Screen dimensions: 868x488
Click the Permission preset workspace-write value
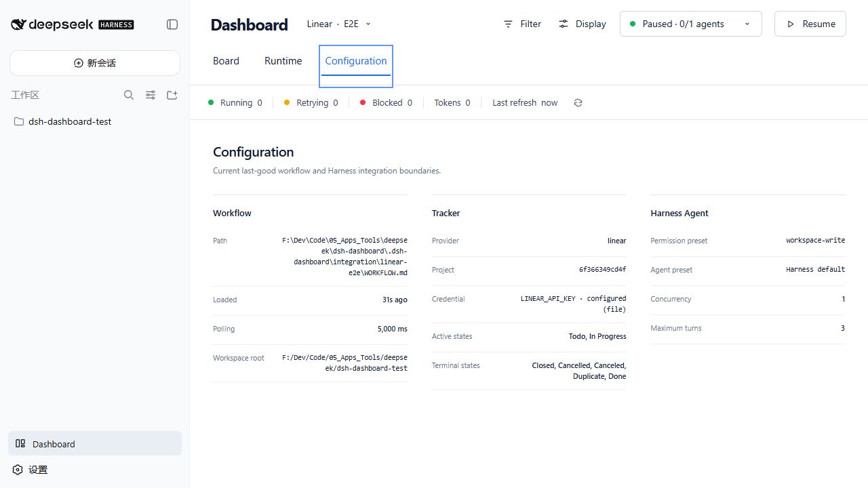pos(816,241)
